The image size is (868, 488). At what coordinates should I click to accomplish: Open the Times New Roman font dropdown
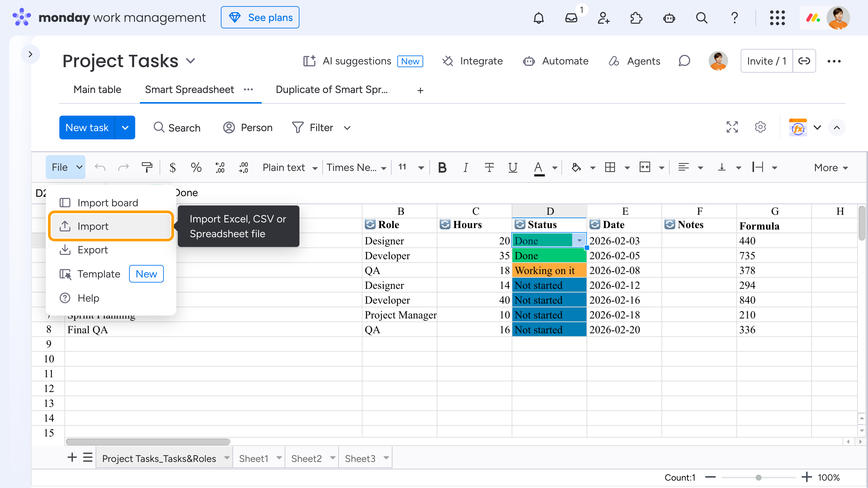pos(356,168)
